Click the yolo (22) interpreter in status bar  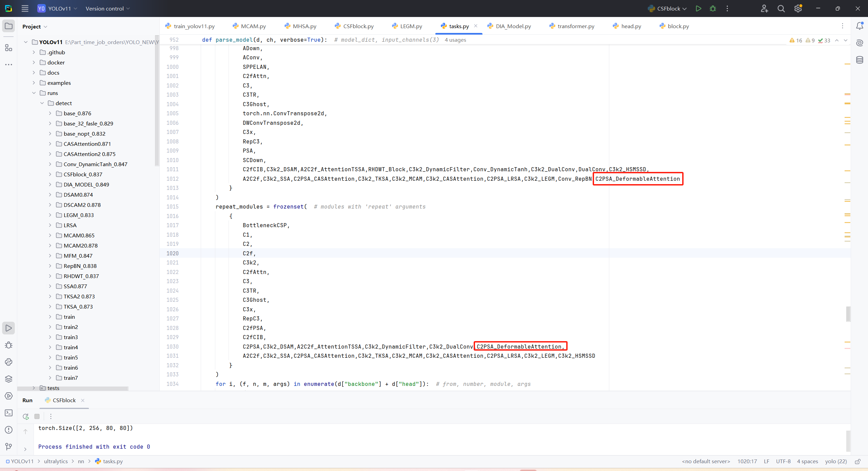click(x=836, y=461)
